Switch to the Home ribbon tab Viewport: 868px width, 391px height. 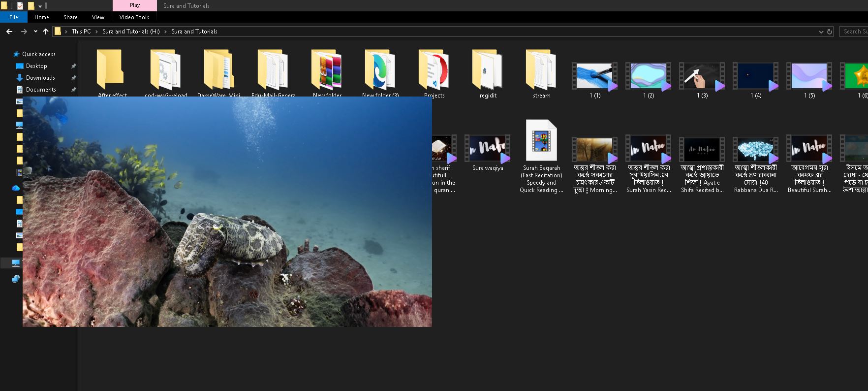(x=42, y=17)
